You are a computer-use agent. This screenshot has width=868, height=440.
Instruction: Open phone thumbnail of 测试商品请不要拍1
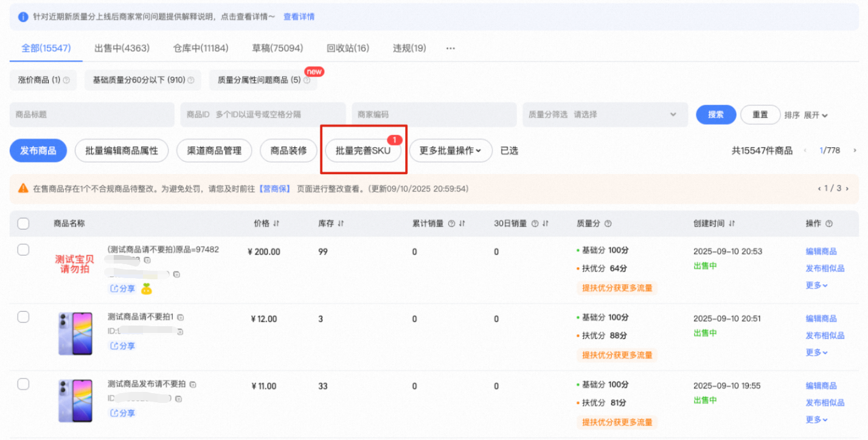pyautogui.click(x=75, y=333)
